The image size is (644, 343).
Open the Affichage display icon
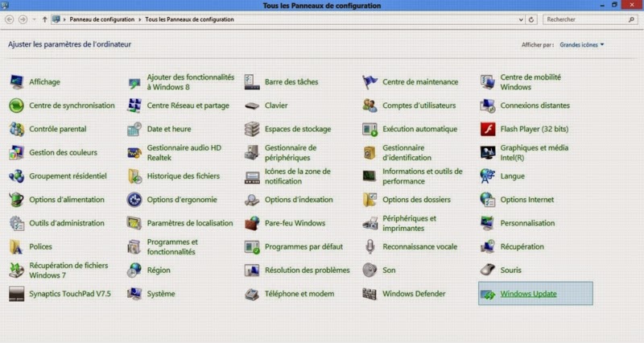[x=17, y=82]
